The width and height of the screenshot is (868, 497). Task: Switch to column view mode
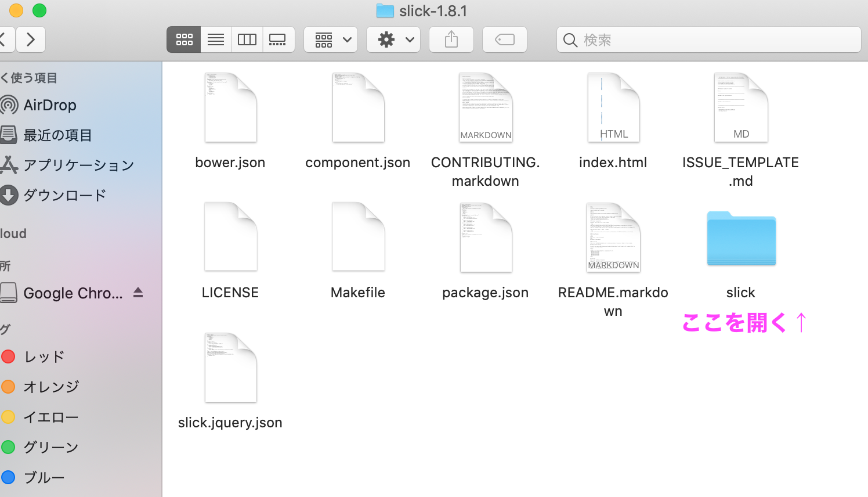click(x=247, y=39)
